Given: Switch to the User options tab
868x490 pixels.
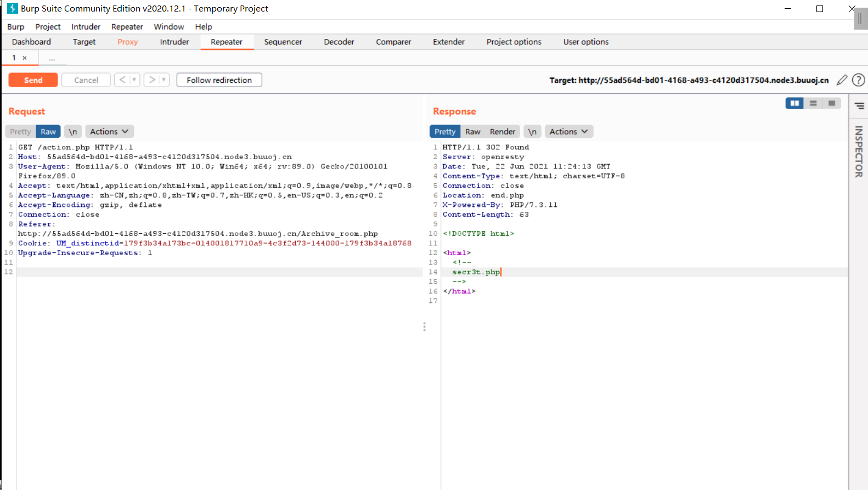Looking at the screenshot, I should coord(586,42).
